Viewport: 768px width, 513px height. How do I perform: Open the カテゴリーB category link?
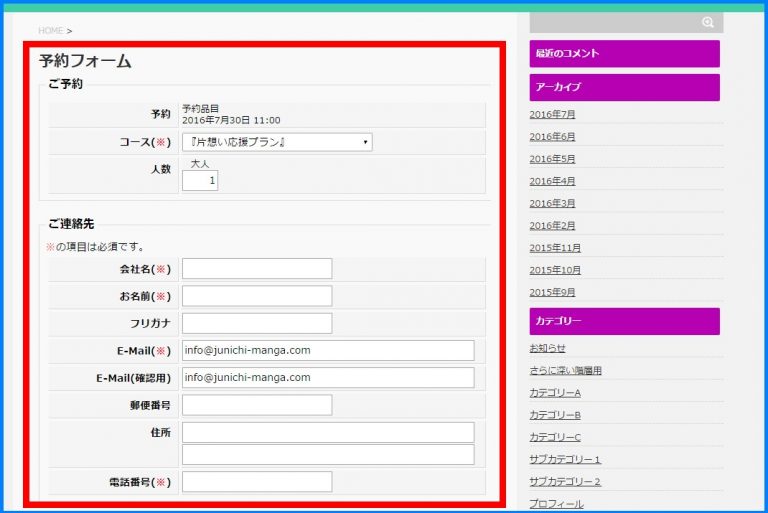pyautogui.click(x=555, y=415)
